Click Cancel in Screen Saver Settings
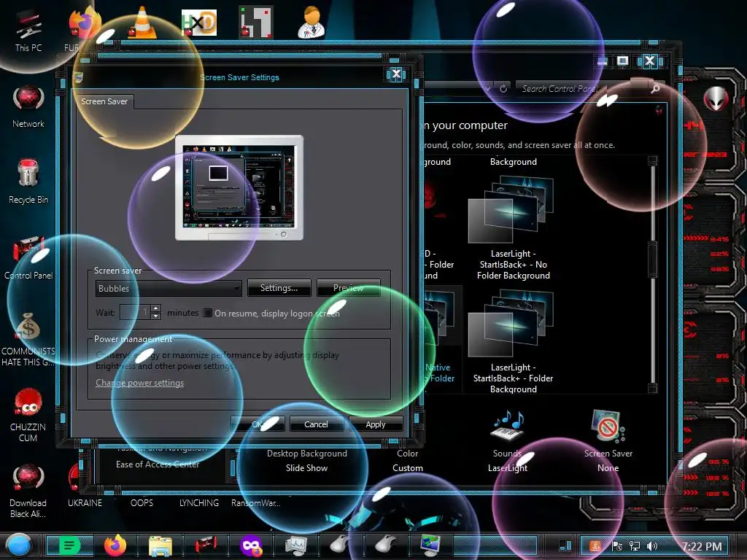The width and height of the screenshot is (747, 560). (317, 424)
